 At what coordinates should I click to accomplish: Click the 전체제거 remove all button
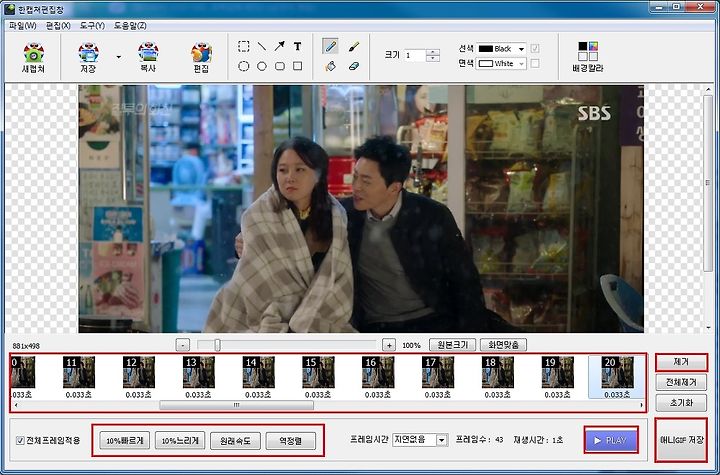pos(681,382)
